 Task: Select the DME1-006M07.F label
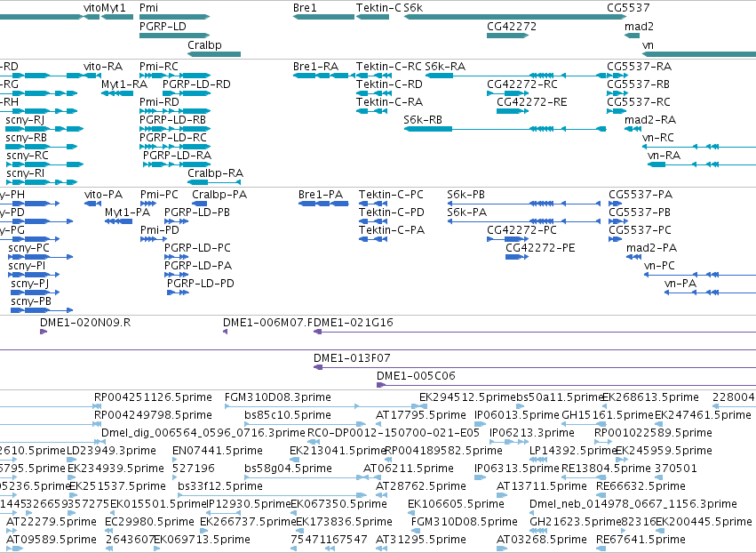tap(268, 323)
